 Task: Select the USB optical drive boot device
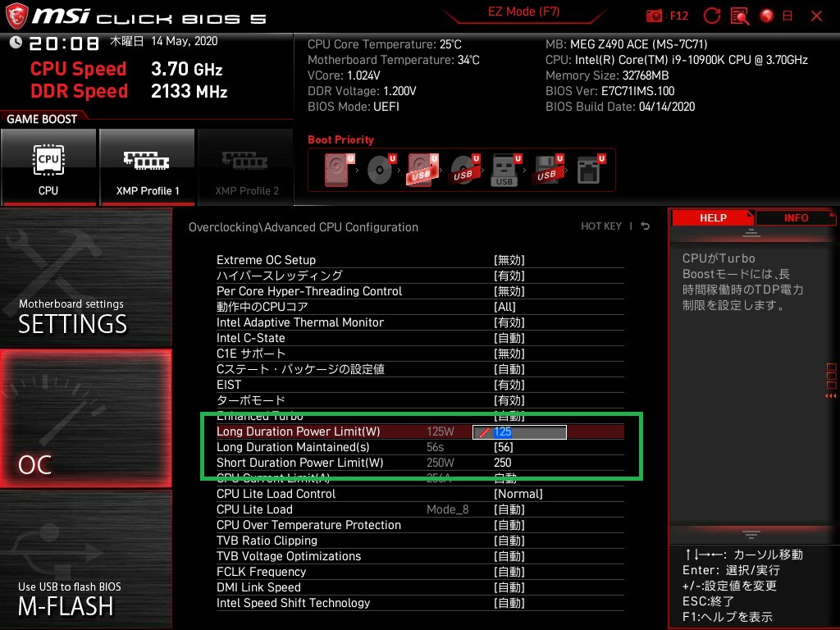[x=464, y=170]
